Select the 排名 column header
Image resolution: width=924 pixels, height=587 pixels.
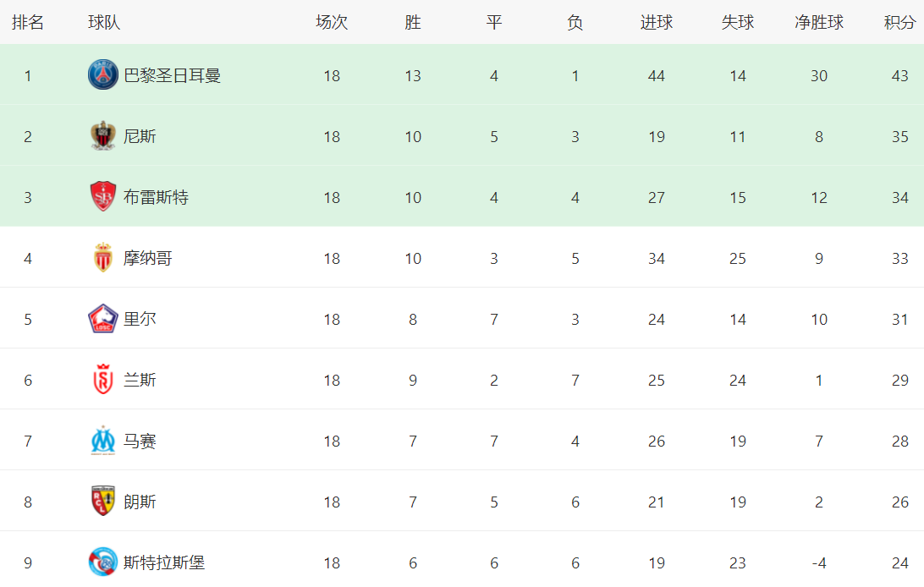point(28,22)
